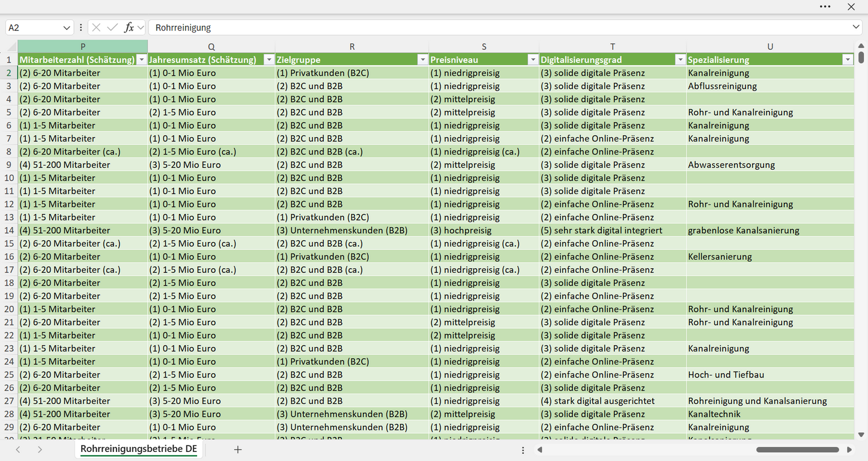
Task: Click the vertical dots beside Name Box
Action: pyautogui.click(x=80, y=28)
